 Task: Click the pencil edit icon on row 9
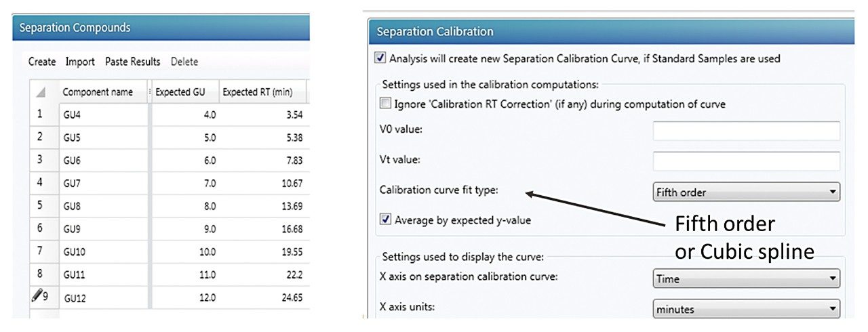(37, 295)
